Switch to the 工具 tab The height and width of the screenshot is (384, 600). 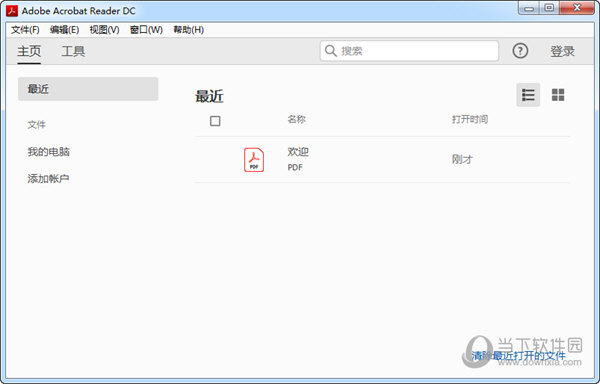point(73,51)
